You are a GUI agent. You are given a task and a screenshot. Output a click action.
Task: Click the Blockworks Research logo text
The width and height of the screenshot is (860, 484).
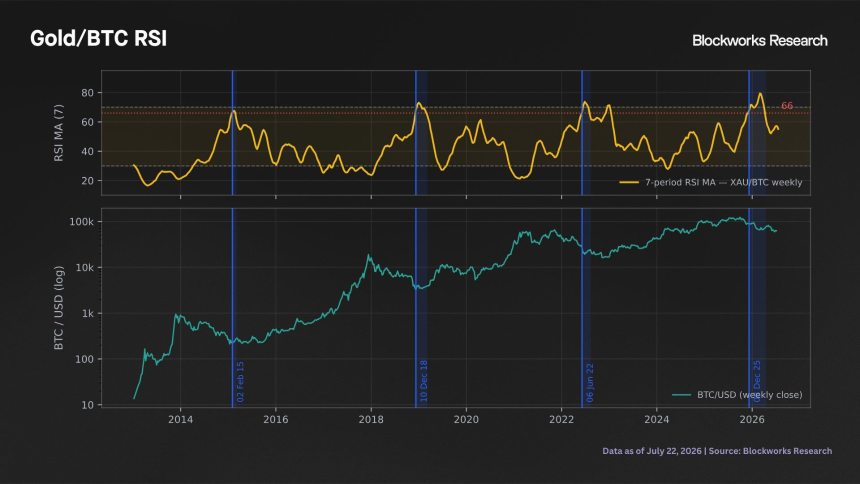coord(760,41)
